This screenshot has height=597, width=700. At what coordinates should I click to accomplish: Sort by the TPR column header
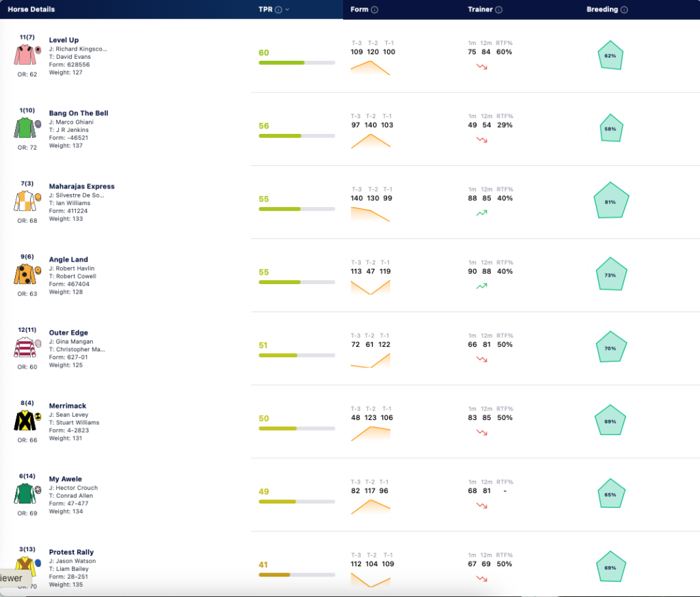266,10
